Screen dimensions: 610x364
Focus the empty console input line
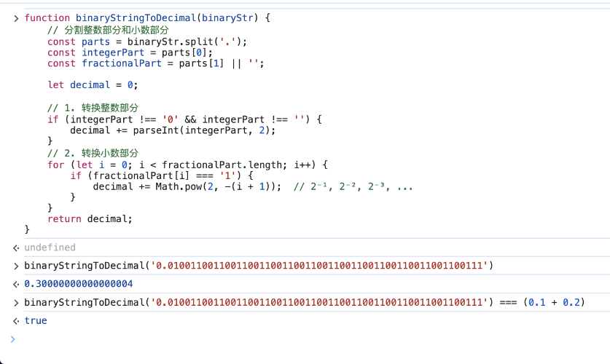tap(292, 339)
